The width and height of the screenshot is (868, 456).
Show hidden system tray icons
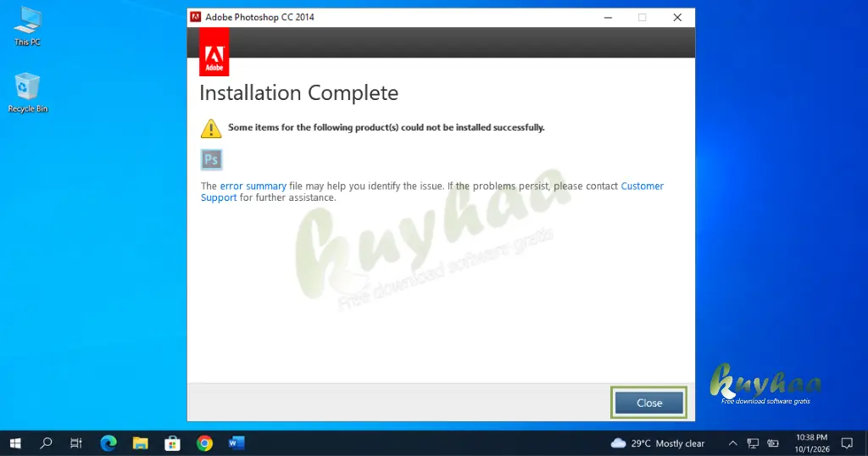point(732,443)
